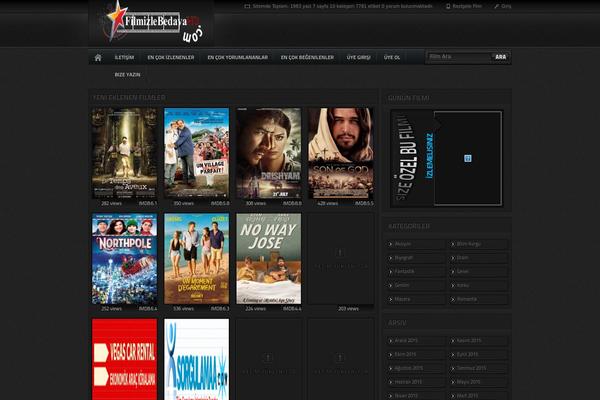The height and width of the screenshot is (400, 600).
Task: Open Gerilim category
Action: (x=402, y=285)
